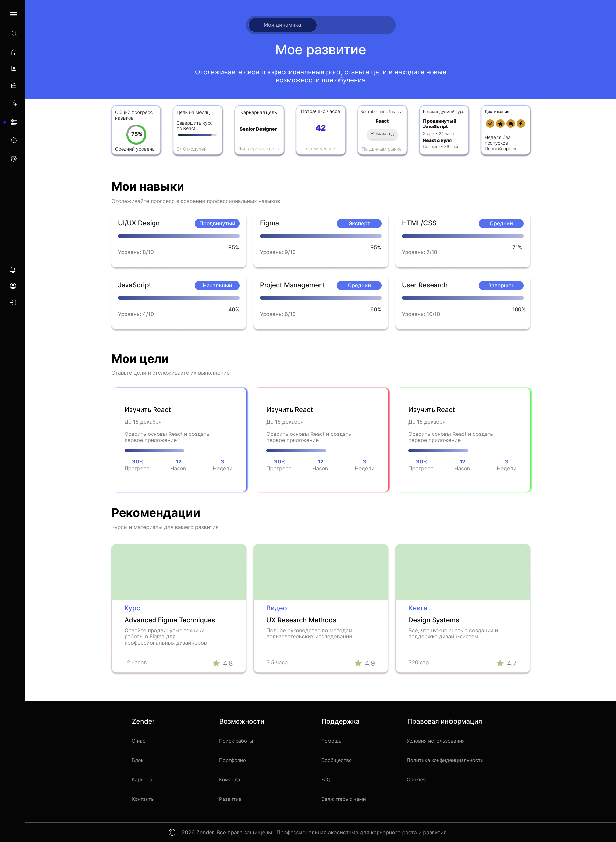The height and width of the screenshot is (842, 616).
Task: Click the graduation cap achievement badge
Action: (511, 124)
